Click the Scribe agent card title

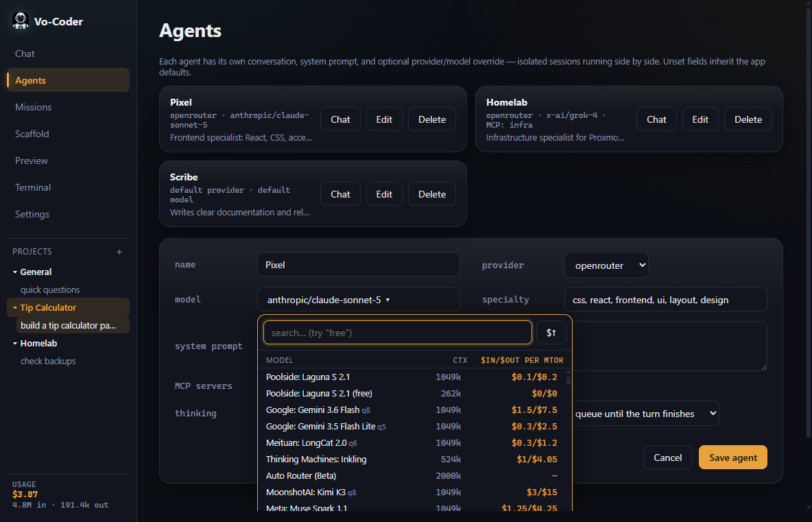click(184, 176)
